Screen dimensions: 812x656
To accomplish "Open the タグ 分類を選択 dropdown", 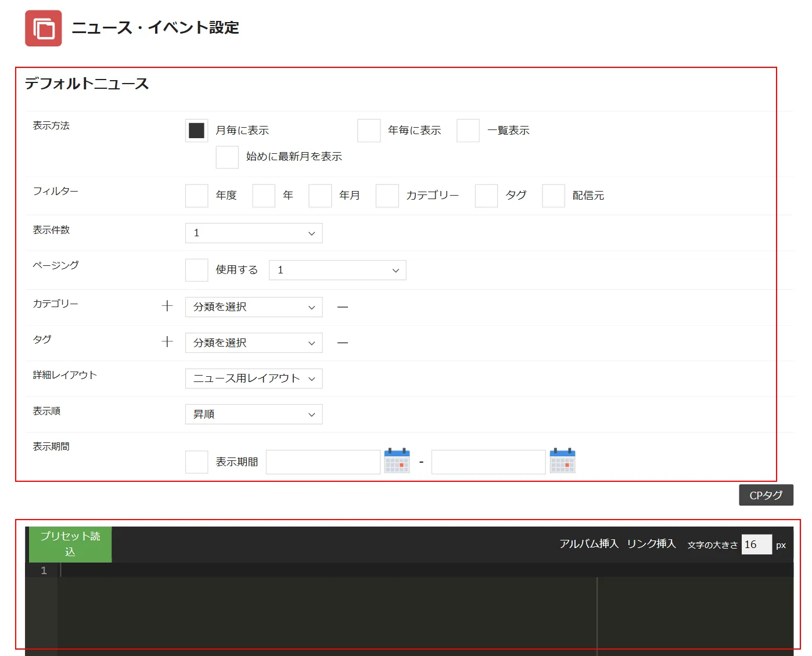I will coord(254,343).
